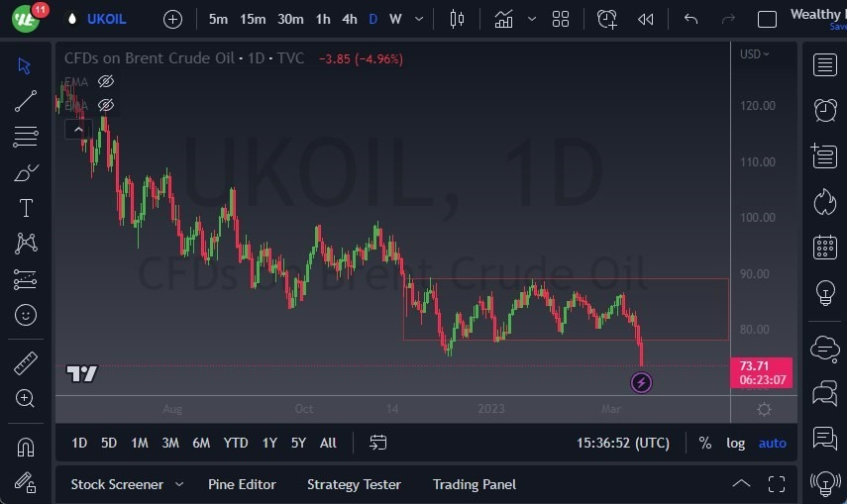Screen dimensions: 847x504
Task: Open the text annotation tool
Action: click(26, 208)
